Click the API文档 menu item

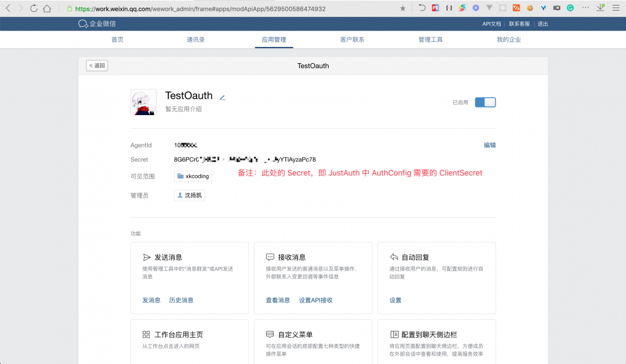pos(493,24)
